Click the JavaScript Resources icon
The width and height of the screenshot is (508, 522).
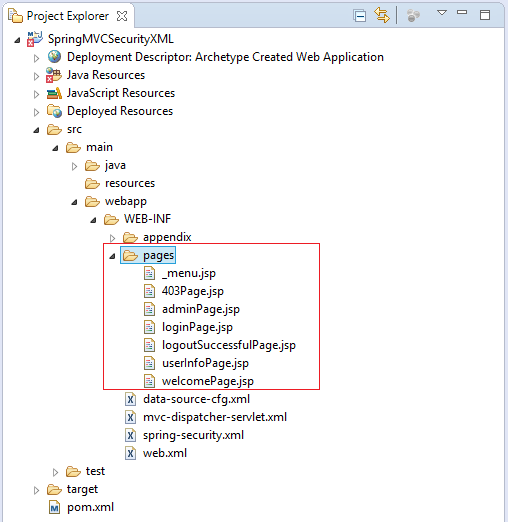(54, 93)
